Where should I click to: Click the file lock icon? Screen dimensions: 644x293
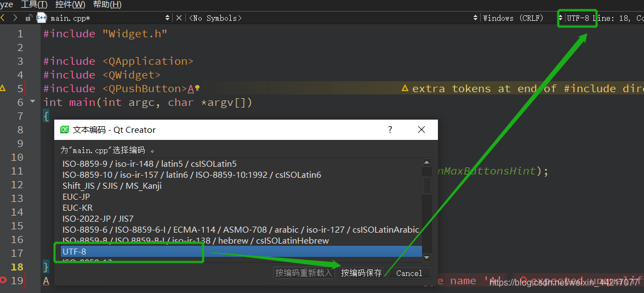click(x=29, y=18)
